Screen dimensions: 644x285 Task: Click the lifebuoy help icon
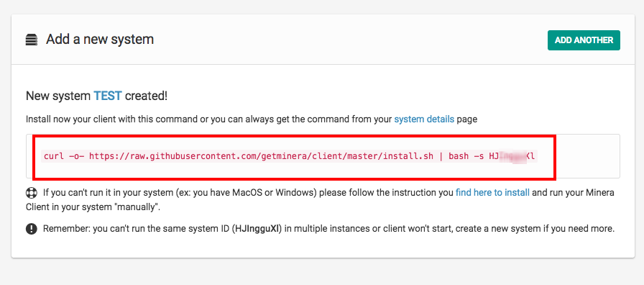click(31, 192)
